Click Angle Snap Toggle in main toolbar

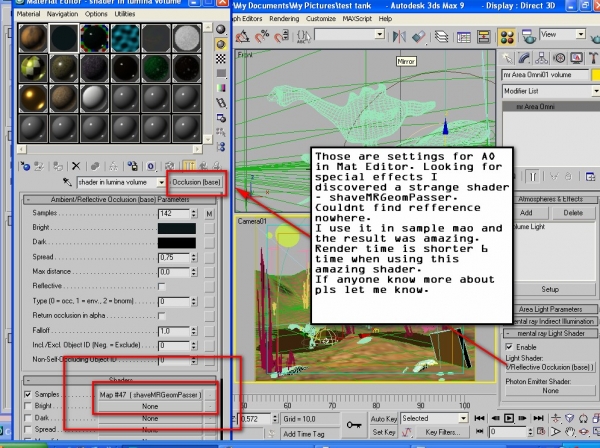point(243,37)
